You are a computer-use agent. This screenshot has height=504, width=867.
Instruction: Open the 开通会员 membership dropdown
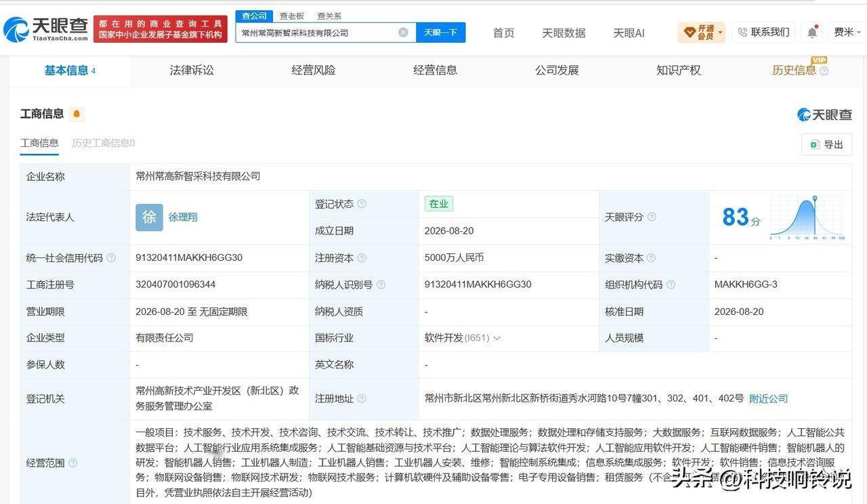(x=701, y=32)
